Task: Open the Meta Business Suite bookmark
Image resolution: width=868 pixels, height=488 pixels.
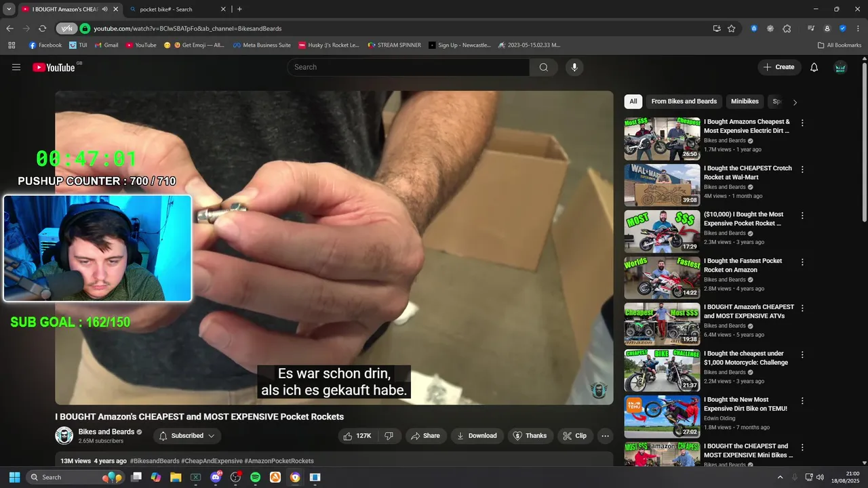Action: click(262, 45)
